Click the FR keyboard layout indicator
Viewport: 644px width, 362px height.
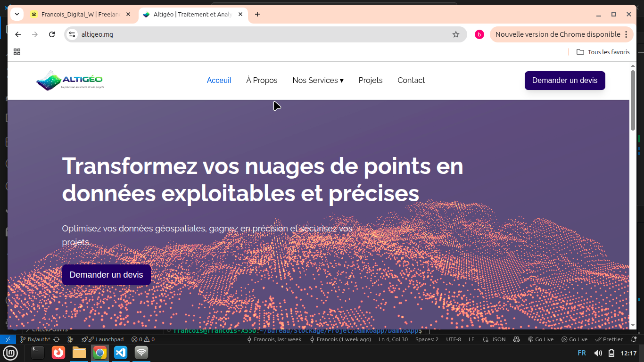582,353
